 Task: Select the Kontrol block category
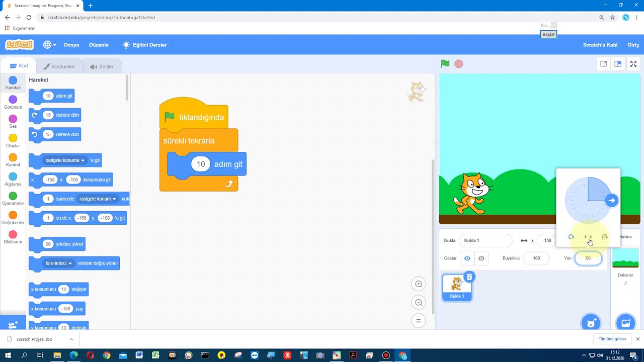13,161
